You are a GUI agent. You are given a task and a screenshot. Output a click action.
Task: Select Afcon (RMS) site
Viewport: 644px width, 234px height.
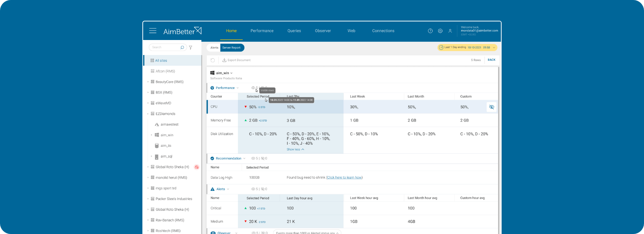pyautogui.click(x=165, y=71)
